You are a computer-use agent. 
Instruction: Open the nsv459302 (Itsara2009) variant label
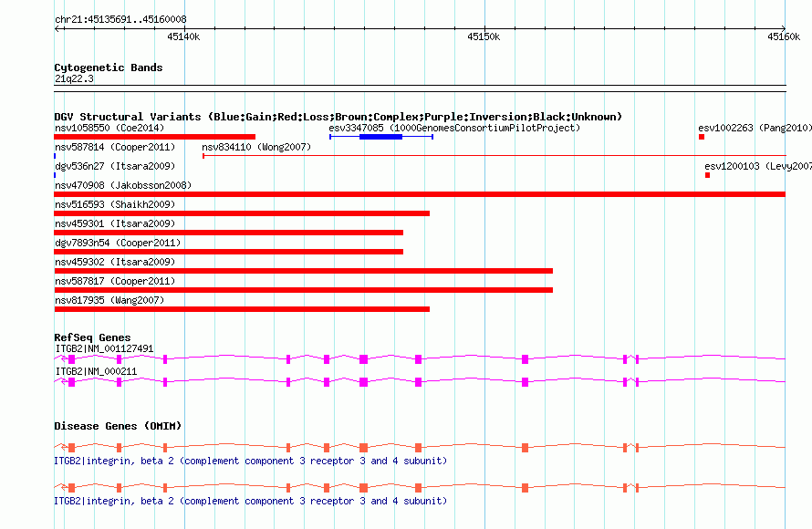click(x=115, y=262)
